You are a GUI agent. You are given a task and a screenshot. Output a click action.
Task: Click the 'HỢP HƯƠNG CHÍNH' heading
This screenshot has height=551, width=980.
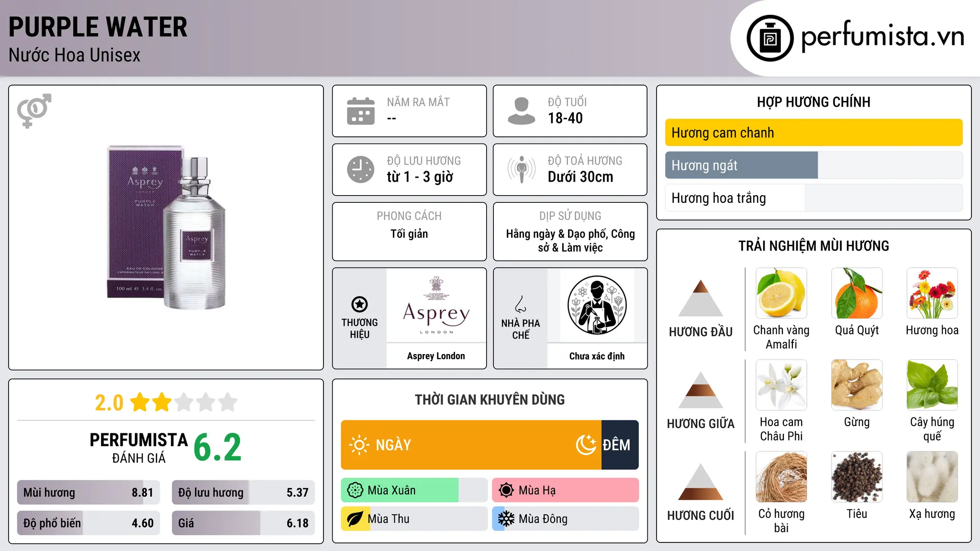coord(813,102)
